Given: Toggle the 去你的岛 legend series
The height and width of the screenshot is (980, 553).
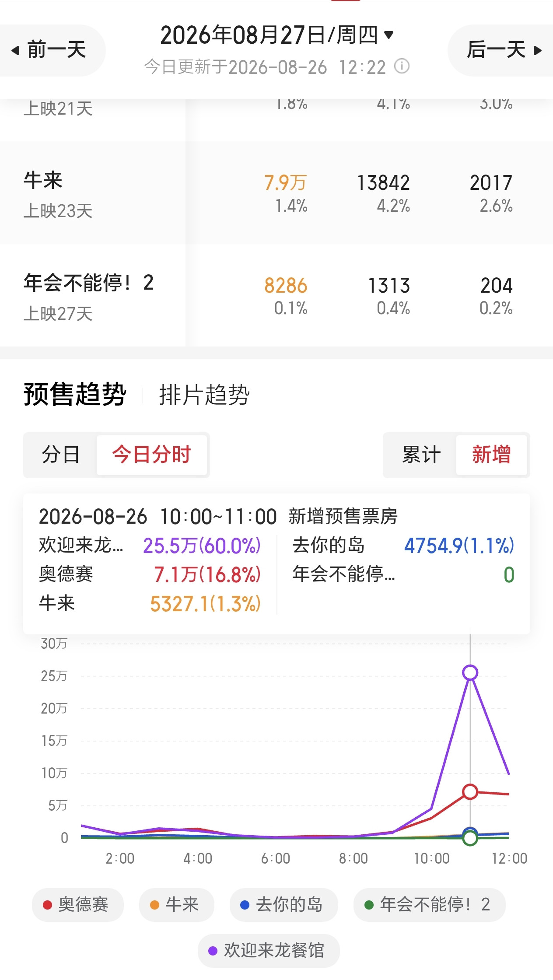Looking at the screenshot, I should coord(283,905).
